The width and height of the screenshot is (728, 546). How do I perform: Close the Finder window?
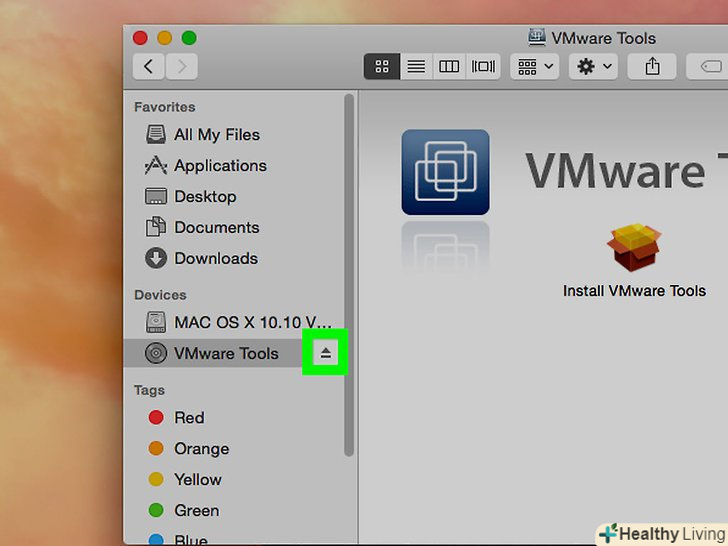pyautogui.click(x=140, y=38)
